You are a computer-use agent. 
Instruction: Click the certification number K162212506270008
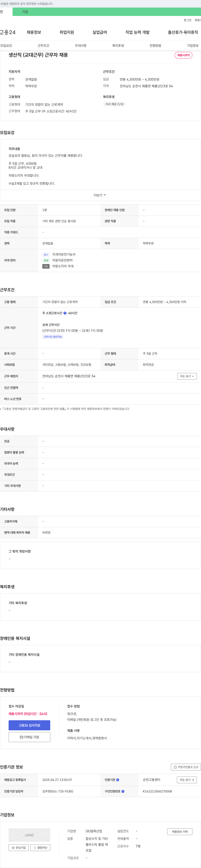pos(157,791)
